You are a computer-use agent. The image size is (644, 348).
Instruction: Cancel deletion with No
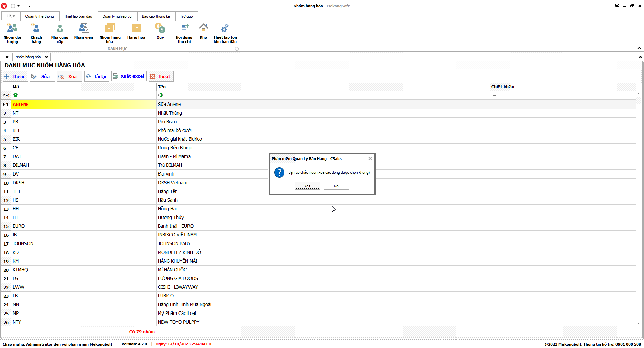pyautogui.click(x=336, y=186)
